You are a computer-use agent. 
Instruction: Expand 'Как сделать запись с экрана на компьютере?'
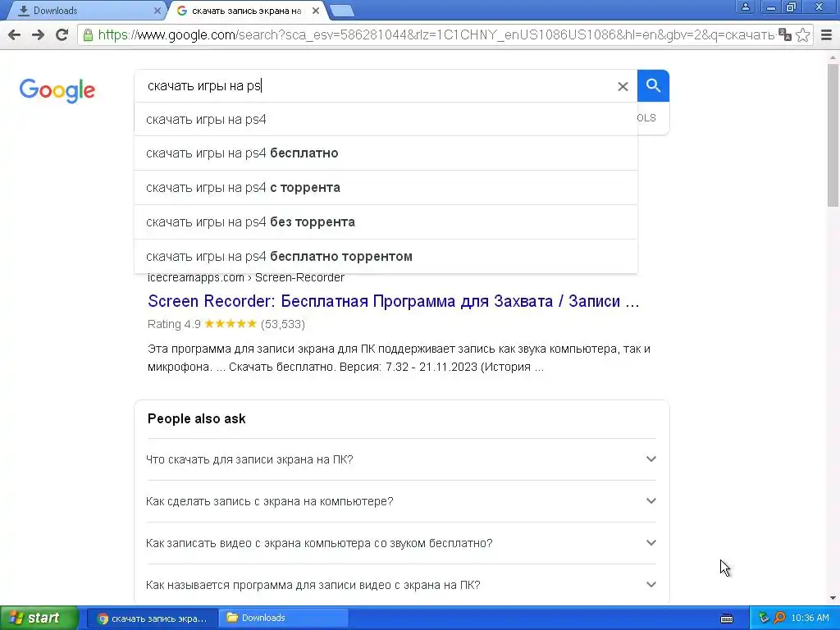401,501
